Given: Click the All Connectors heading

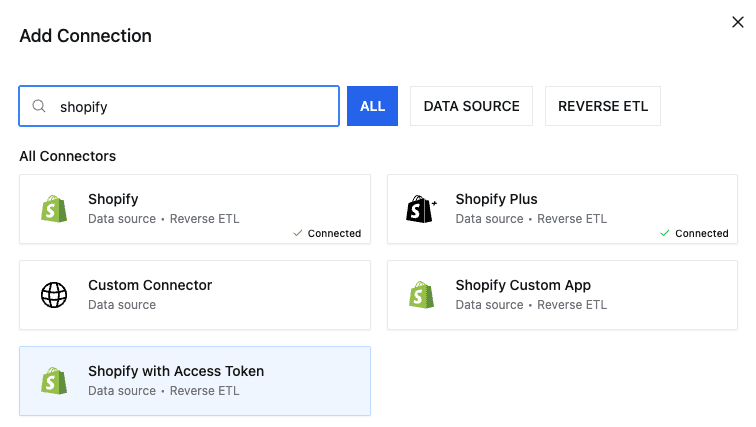Looking at the screenshot, I should click(x=68, y=156).
